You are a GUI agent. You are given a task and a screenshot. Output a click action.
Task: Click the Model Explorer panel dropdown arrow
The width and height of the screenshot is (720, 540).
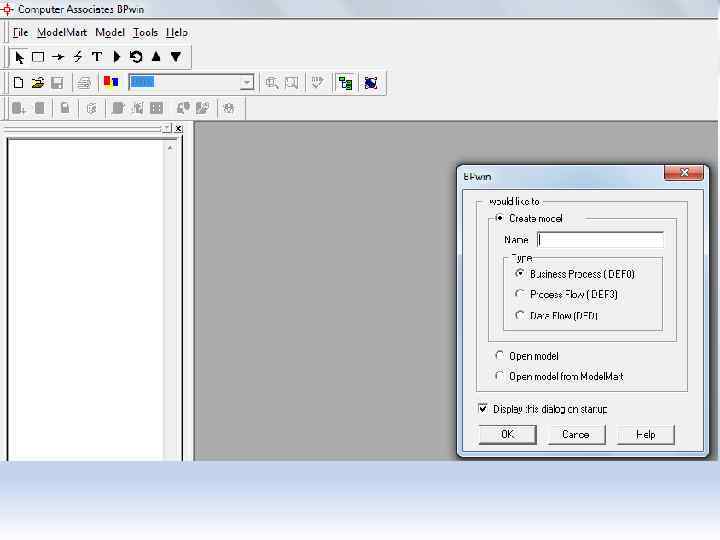pyautogui.click(x=167, y=129)
